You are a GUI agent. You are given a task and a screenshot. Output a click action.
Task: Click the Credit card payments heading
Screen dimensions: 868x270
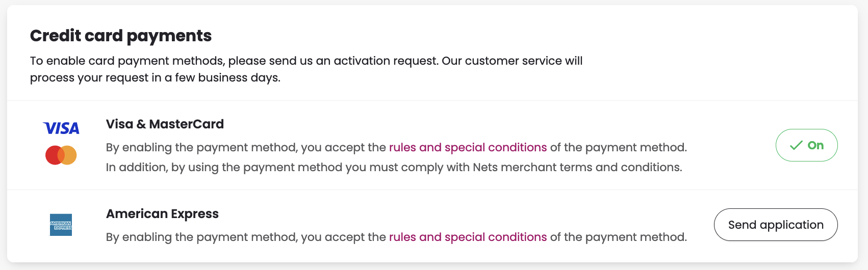coord(121,36)
